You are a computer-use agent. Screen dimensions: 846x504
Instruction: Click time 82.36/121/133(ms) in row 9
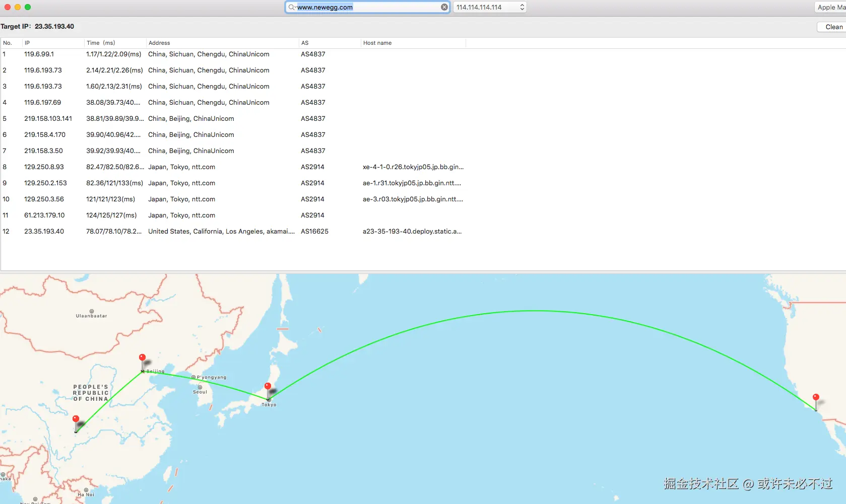pyautogui.click(x=114, y=183)
